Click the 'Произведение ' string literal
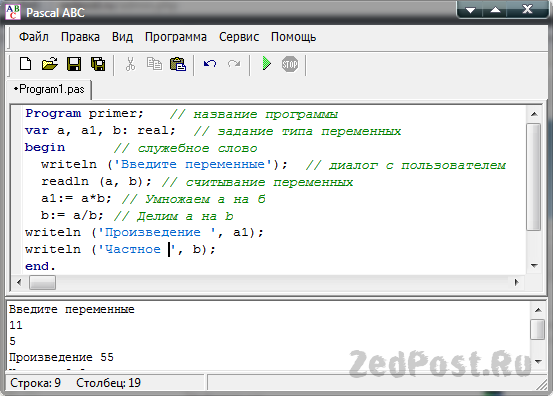Viewport: 553px width, 396px height. click(157, 232)
